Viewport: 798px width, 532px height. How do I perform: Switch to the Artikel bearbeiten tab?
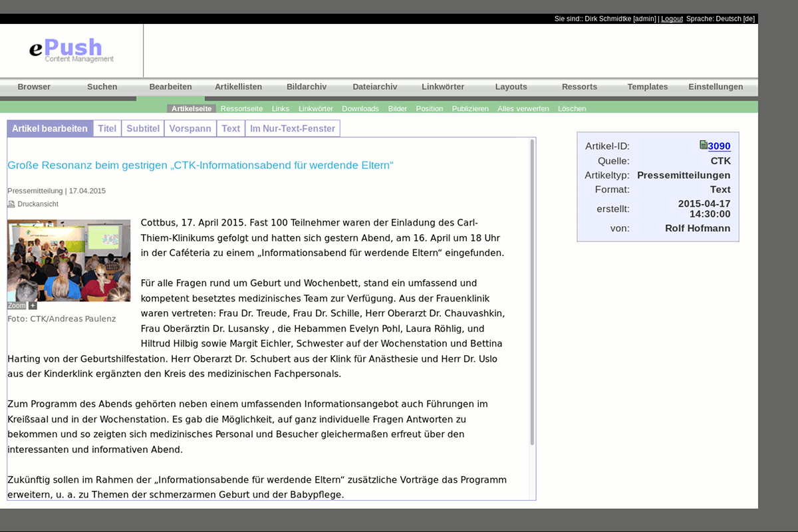pyautogui.click(x=50, y=128)
